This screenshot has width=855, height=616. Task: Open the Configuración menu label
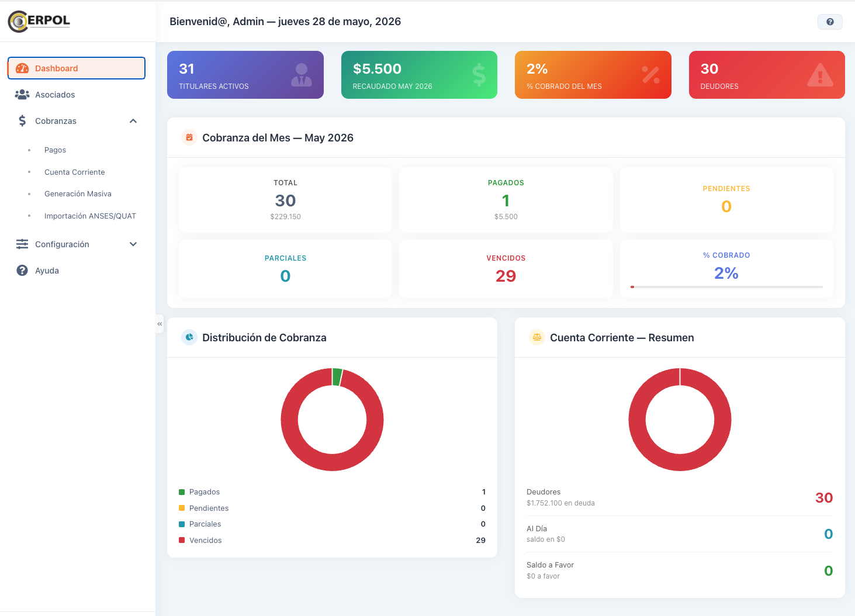click(62, 244)
